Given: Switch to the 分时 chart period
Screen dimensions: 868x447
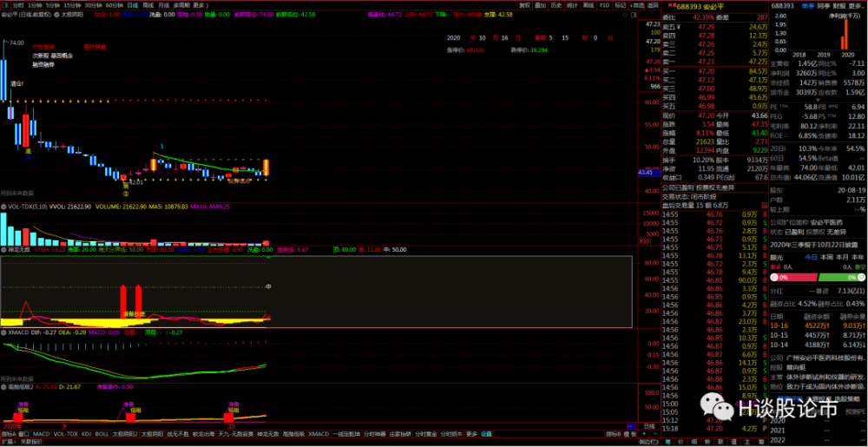Looking at the screenshot, I should pos(18,5).
